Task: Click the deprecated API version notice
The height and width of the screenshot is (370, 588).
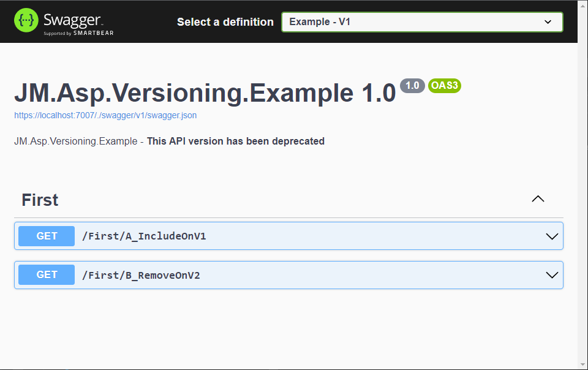Action: coord(235,142)
